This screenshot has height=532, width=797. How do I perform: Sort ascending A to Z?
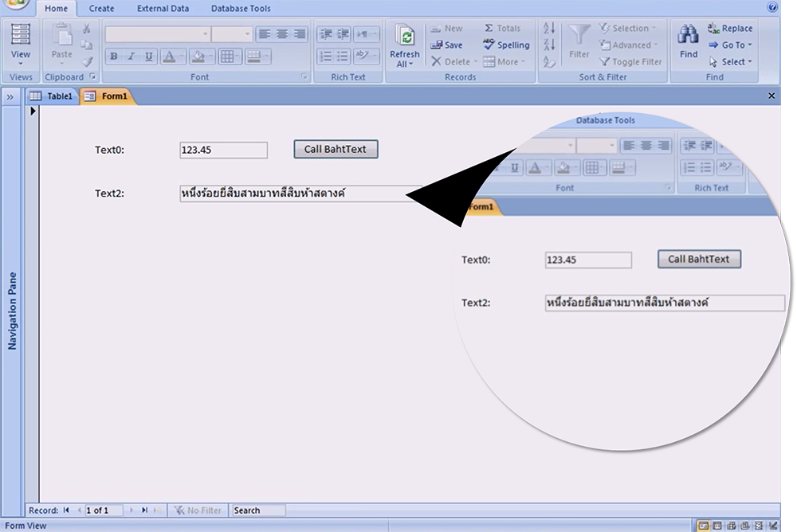549,29
